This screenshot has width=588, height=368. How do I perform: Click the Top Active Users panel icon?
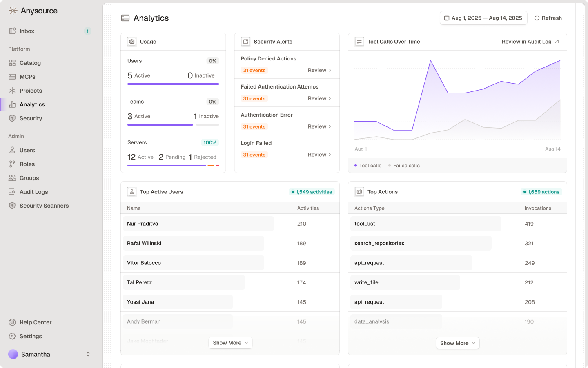(131, 191)
